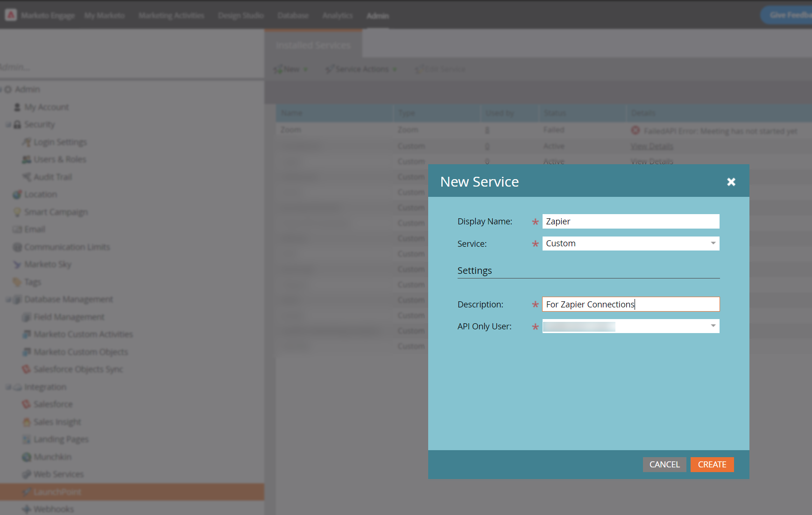The height and width of the screenshot is (515, 812).
Task: Close the New Service dialog
Action: pos(731,182)
